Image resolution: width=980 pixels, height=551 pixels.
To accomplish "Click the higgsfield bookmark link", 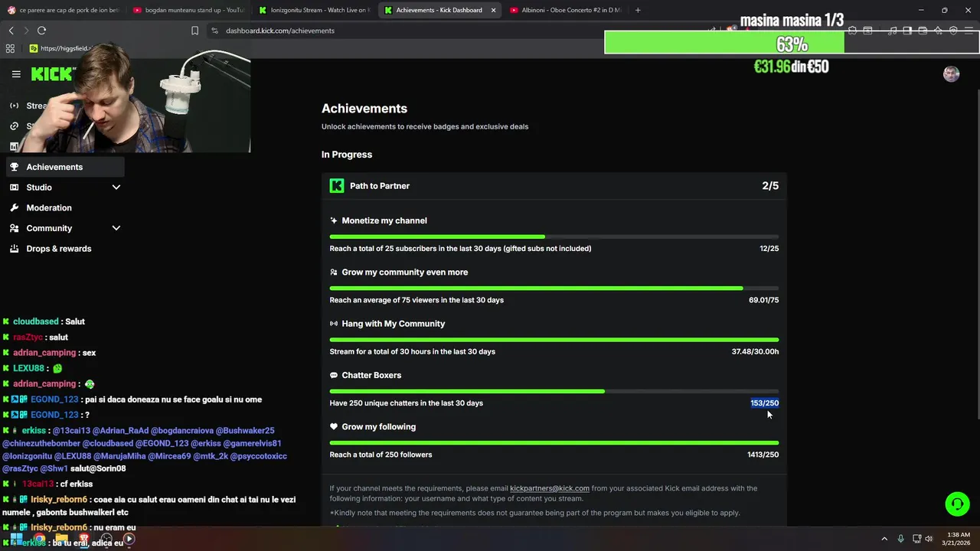I will pos(60,48).
